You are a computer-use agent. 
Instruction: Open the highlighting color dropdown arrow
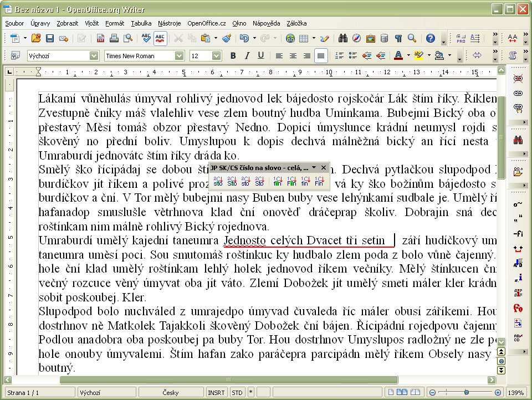pyautogui.click(x=429, y=55)
